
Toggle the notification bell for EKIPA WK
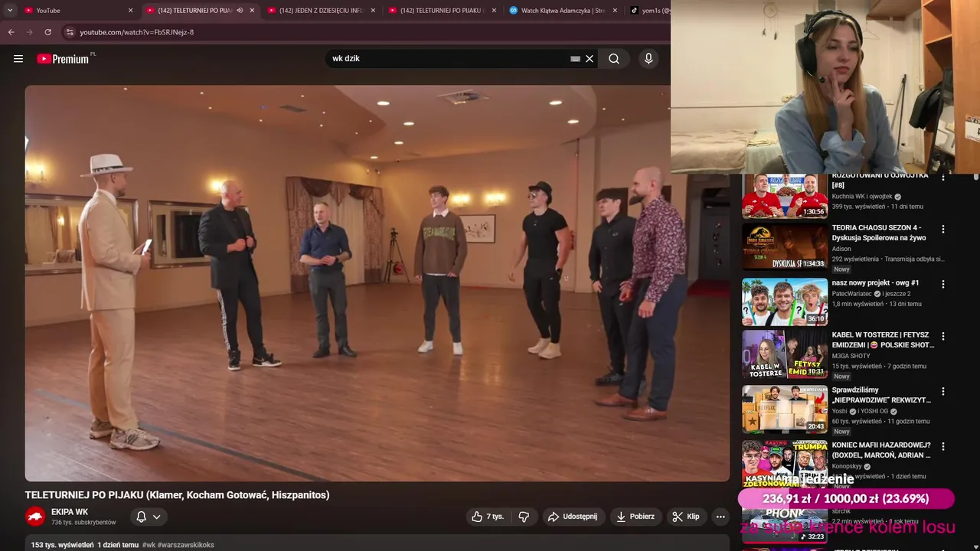pyautogui.click(x=141, y=517)
